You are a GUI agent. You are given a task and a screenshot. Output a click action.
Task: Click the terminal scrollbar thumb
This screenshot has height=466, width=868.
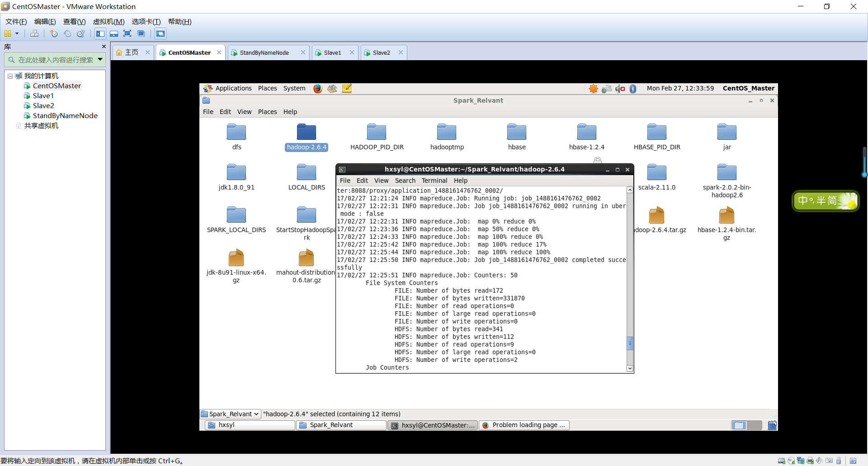[630, 343]
